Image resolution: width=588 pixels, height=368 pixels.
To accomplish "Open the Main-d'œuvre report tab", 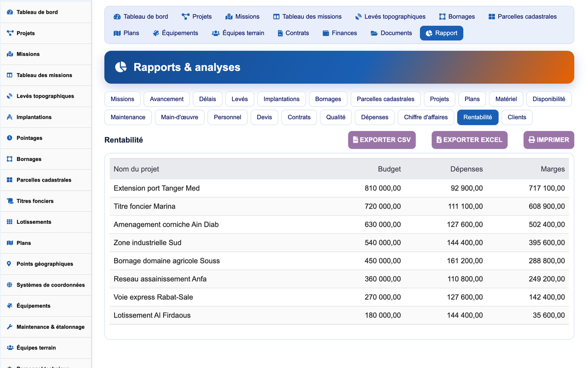I will pos(180,117).
